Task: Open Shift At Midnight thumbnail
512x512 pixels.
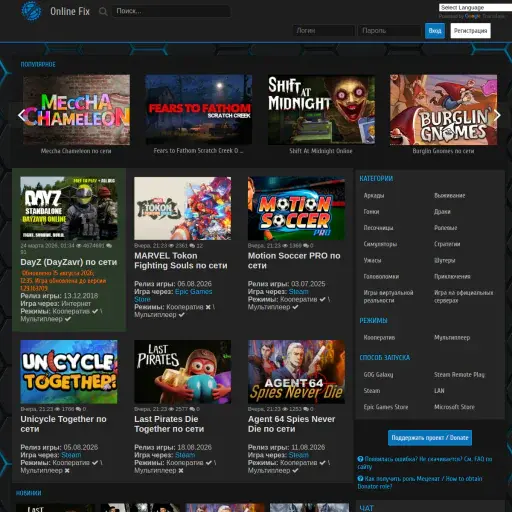Action: point(321,110)
